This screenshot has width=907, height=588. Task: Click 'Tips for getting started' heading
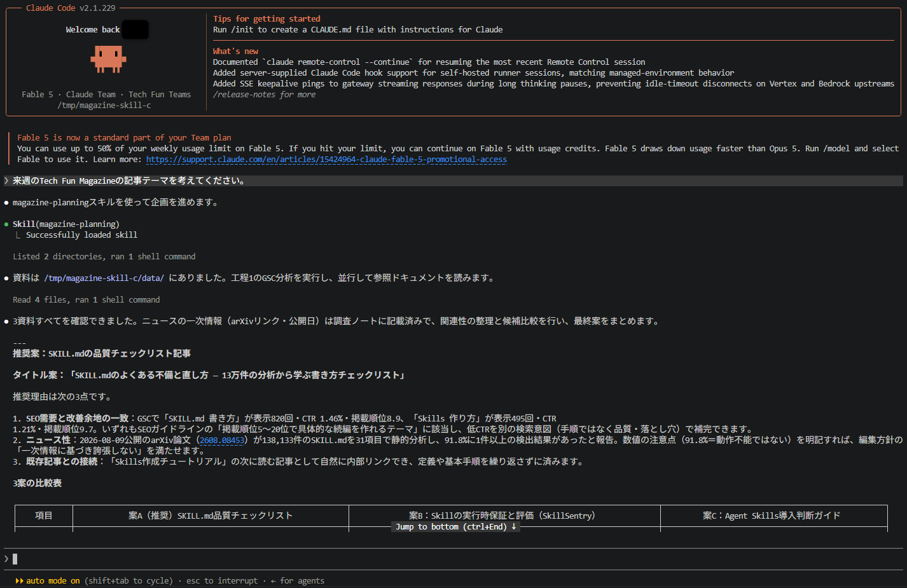pyautogui.click(x=267, y=19)
